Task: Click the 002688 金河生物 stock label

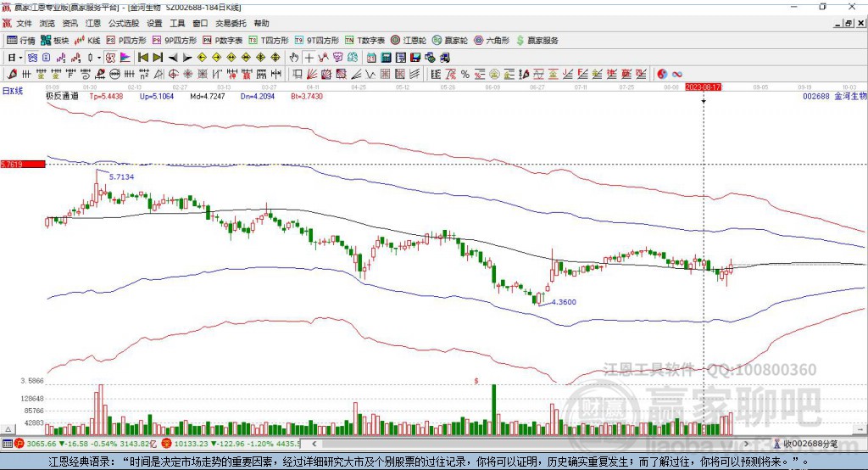Action: pyautogui.click(x=834, y=96)
